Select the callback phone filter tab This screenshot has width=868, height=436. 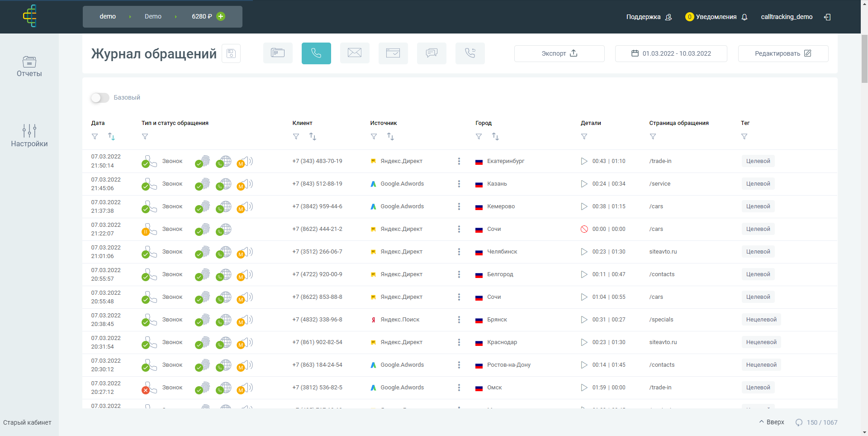(470, 53)
